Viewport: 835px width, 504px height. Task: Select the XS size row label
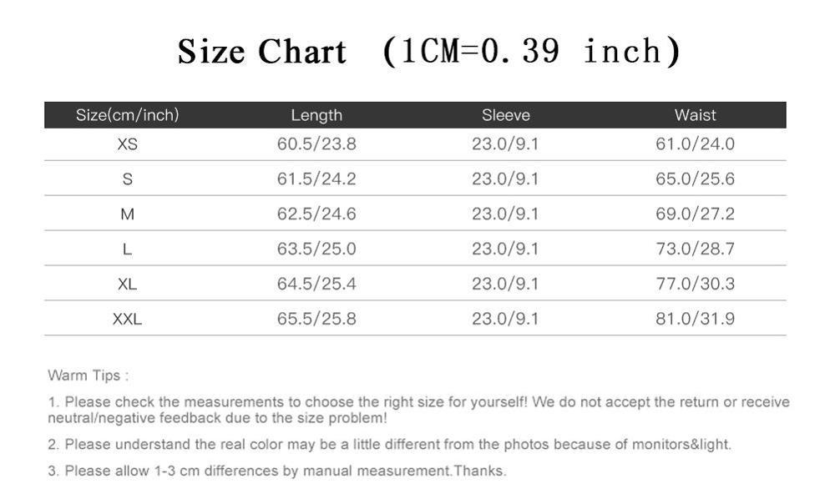tap(127, 144)
